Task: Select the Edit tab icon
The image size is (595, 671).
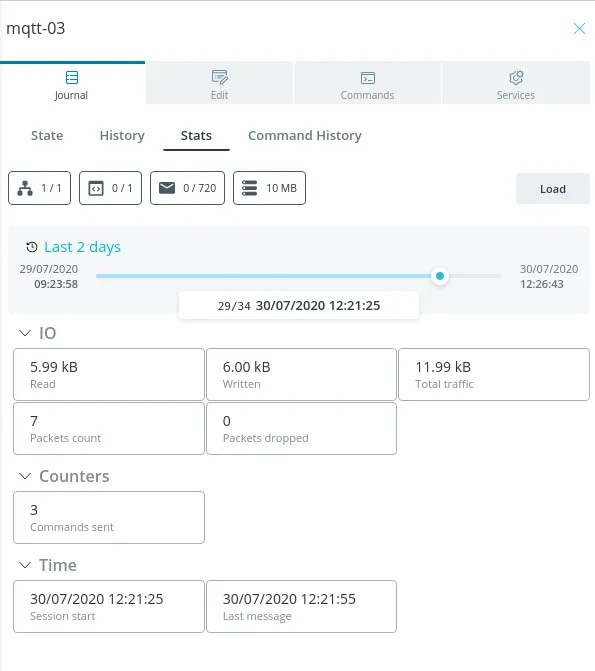Action: 220,77
